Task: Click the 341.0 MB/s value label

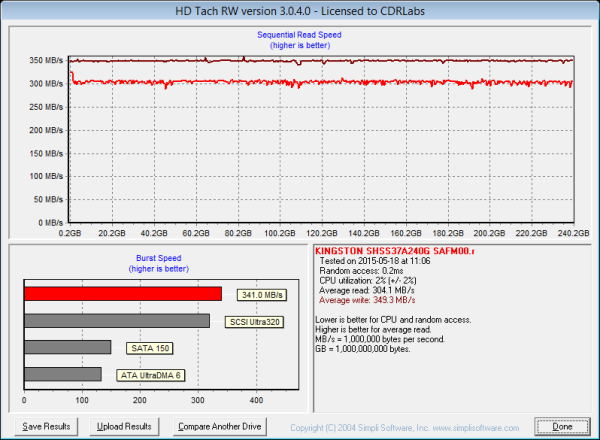Action: click(x=261, y=295)
